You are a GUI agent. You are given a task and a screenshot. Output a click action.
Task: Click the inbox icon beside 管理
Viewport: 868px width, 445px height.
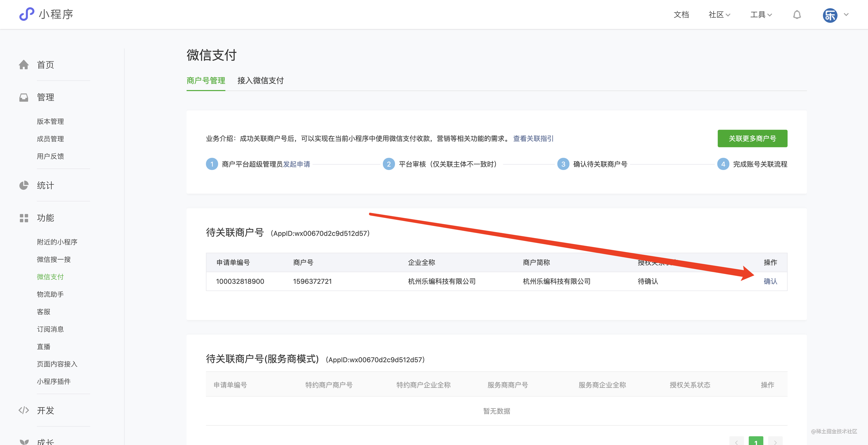[24, 97]
